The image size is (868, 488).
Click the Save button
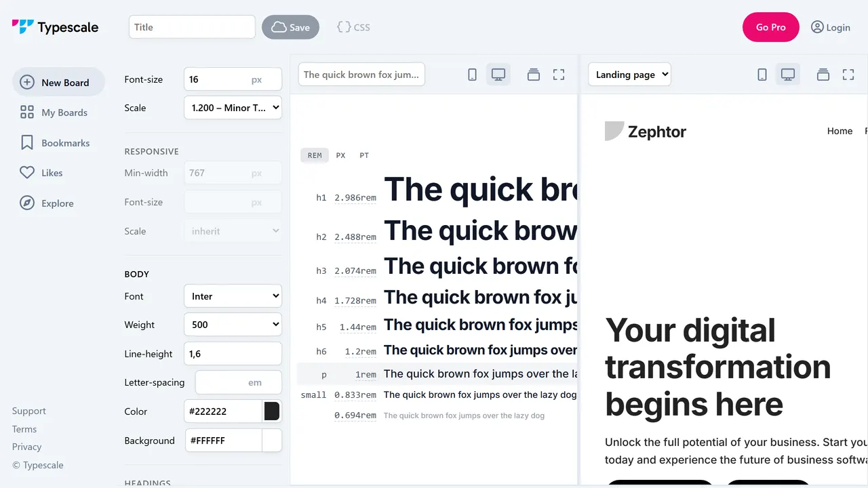pos(290,27)
